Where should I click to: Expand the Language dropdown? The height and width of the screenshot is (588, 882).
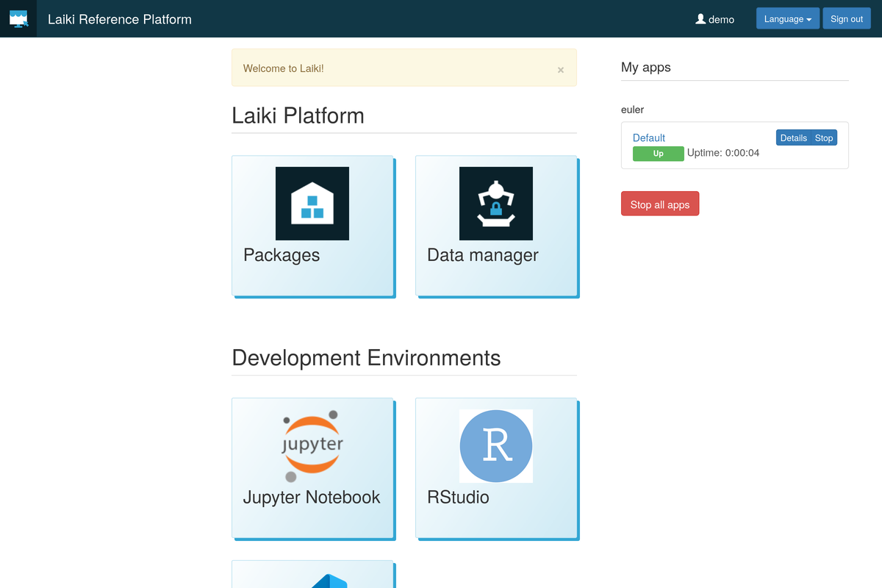coord(788,19)
